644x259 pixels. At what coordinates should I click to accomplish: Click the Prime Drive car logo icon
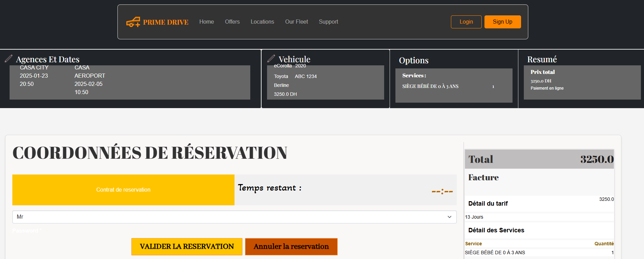133,22
